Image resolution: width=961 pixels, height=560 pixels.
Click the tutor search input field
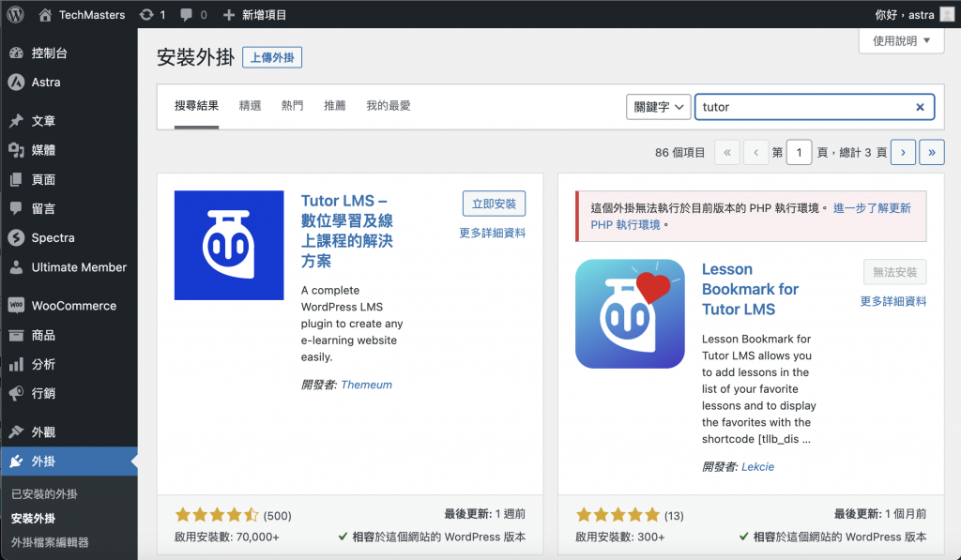pos(814,107)
